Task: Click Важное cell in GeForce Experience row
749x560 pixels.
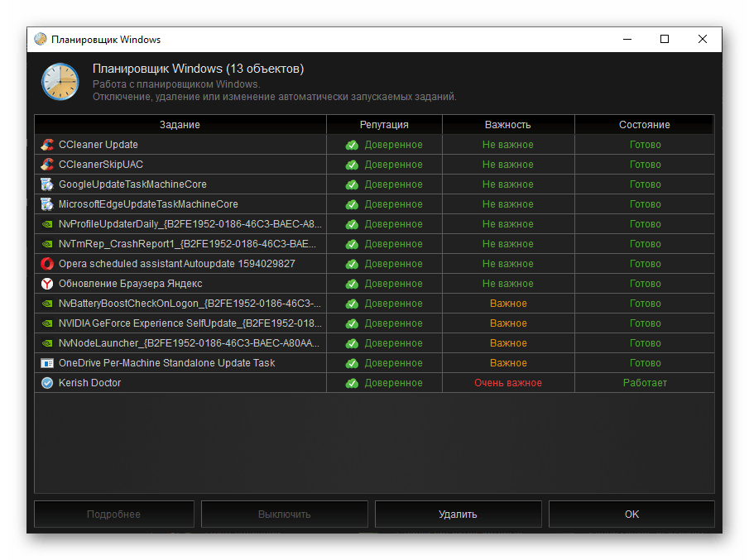Action: tap(508, 323)
